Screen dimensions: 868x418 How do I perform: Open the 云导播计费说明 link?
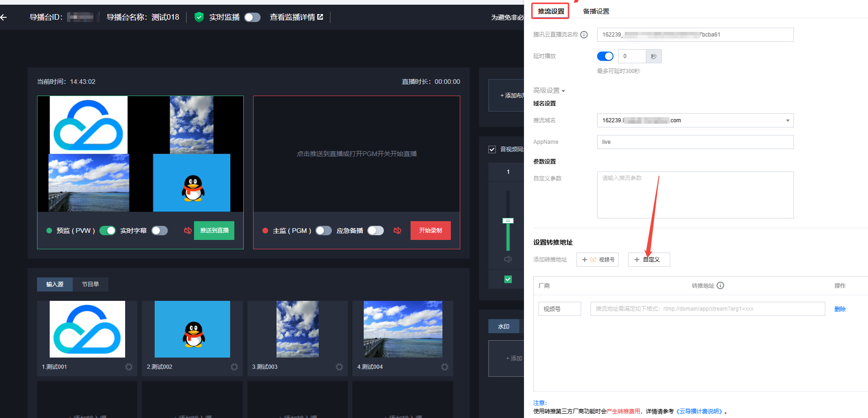[x=700, y=411]
